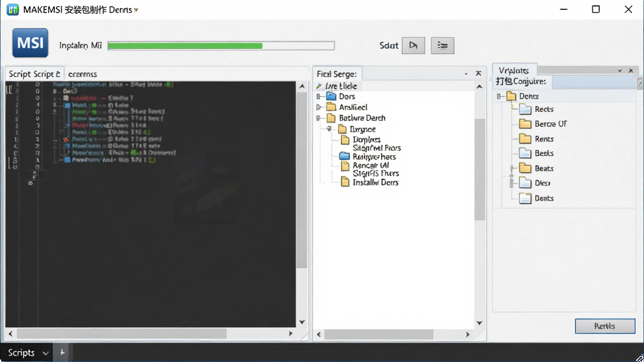The height and width of the screenshot is (362, 644).
Task: Expand the Ansliecl tree node
Action: point(319,107)
